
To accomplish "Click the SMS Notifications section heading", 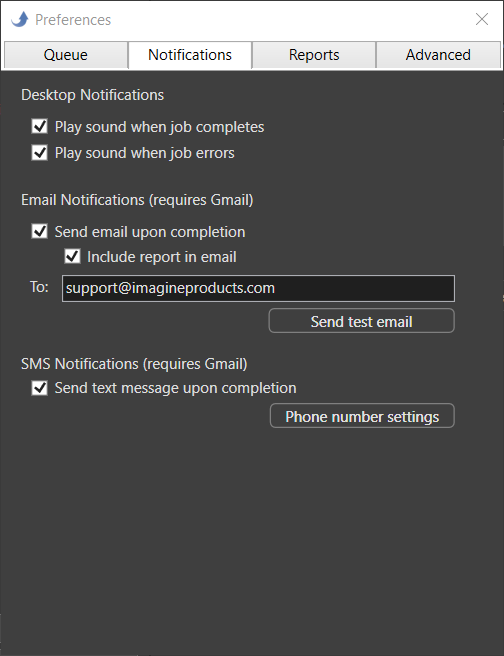I will pyautogui.click(x=134, y=364).
